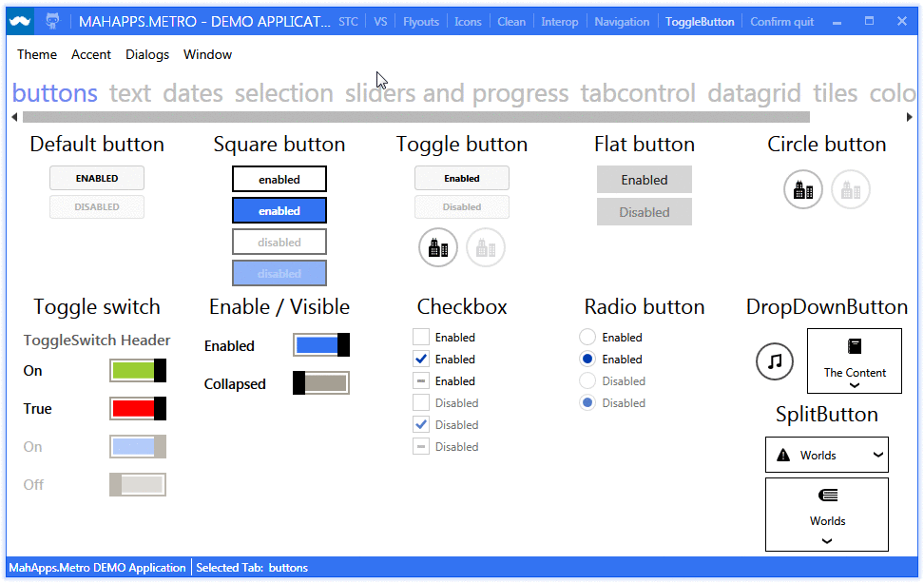
Task: Click the GitHub icon in the title bar
Action: click(x=52, y=21)
